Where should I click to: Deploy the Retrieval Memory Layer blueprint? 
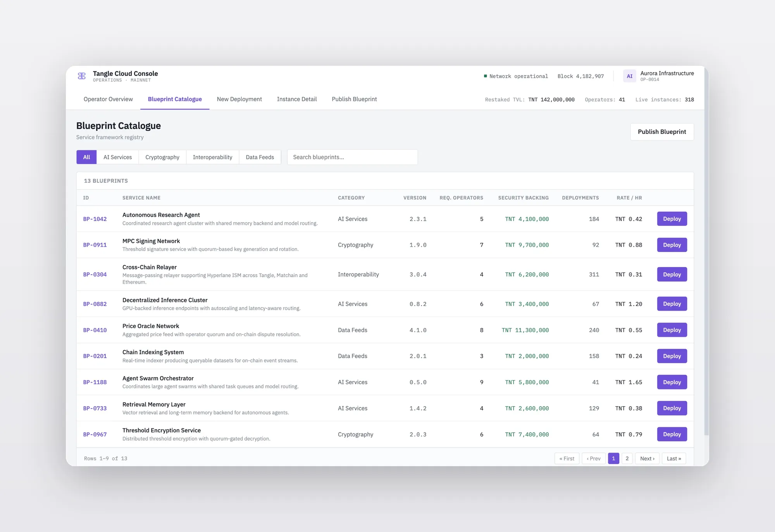tap(672, 408)
